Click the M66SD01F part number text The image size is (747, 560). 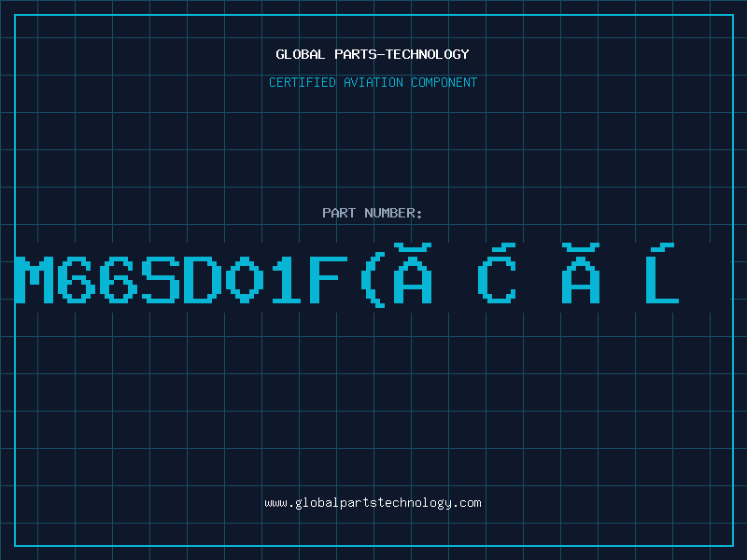[347, 275]
